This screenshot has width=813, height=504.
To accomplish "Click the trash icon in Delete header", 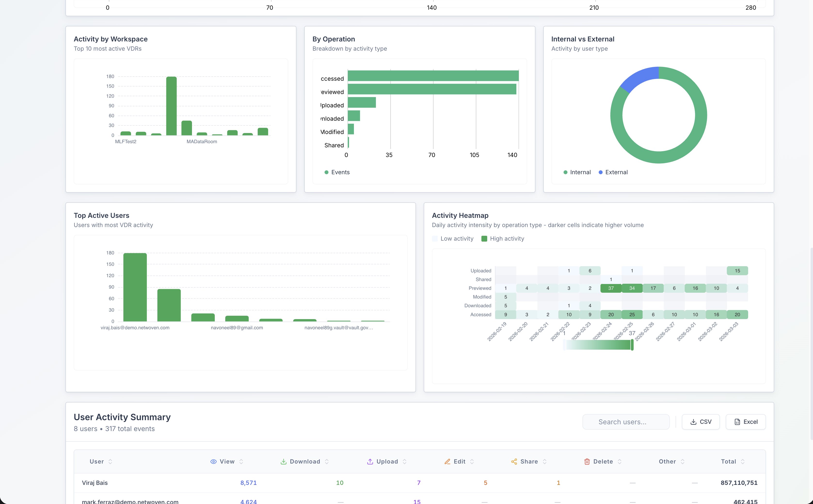I will pos(587,461).
